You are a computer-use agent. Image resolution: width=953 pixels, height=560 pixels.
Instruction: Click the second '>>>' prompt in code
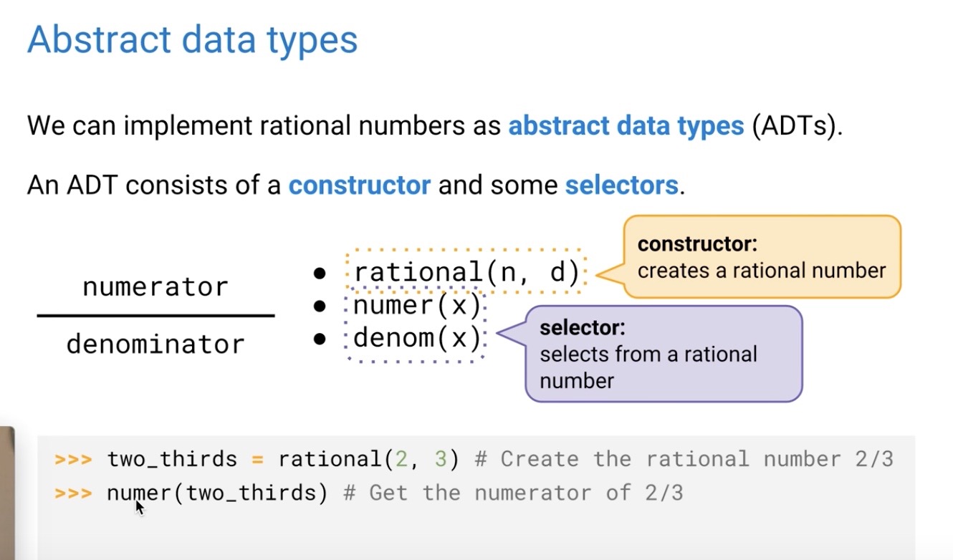coord(73,493)
